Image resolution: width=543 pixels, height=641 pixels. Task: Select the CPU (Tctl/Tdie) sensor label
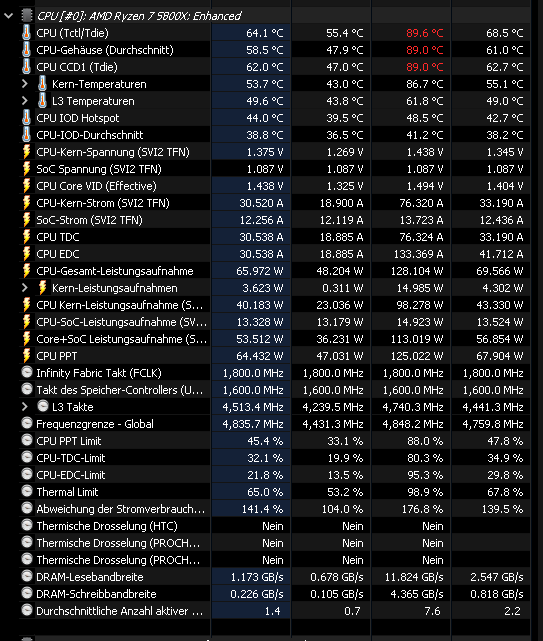(72, 33)
